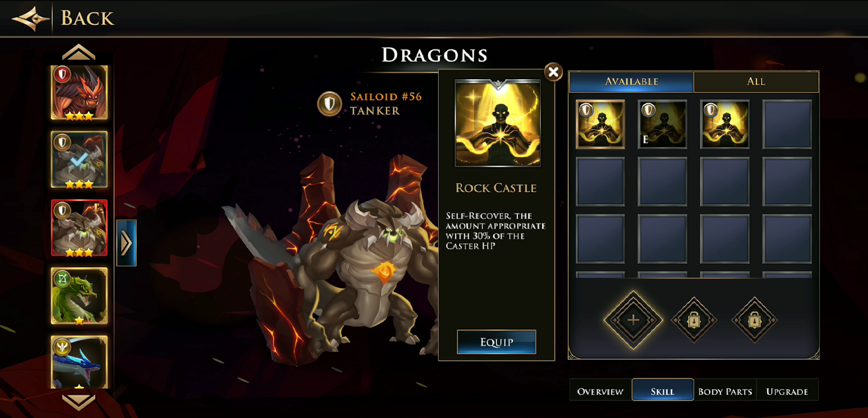This screenshot has width=868, height=418.
Task: Click the Back arrow icon
Action: pyautogui.click(x=30, y=18)
